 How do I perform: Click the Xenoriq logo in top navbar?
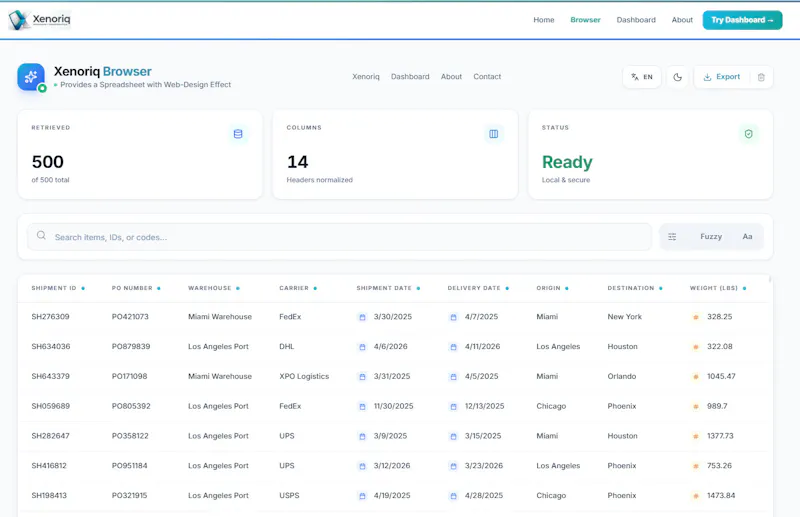click(x=39, y=20)
